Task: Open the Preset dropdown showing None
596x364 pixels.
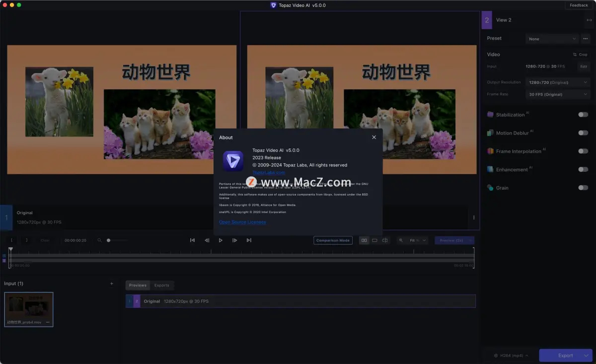Action: tap(552, 39)
